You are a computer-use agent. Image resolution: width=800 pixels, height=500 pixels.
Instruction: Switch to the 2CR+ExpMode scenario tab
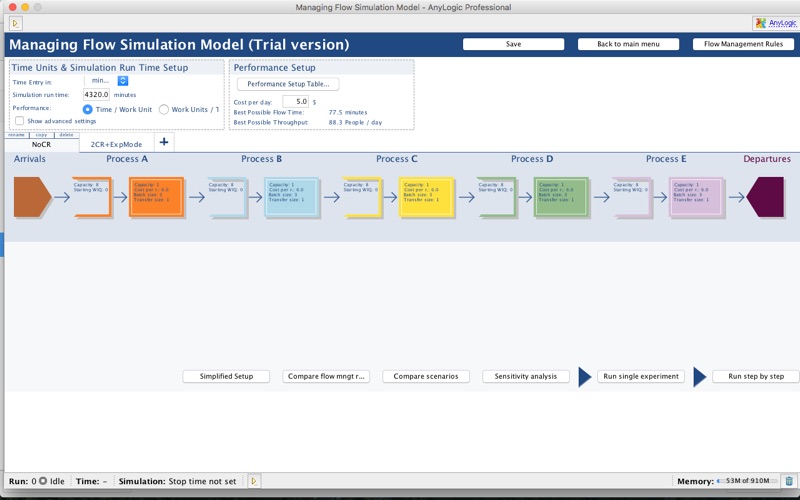click(116, 144)
